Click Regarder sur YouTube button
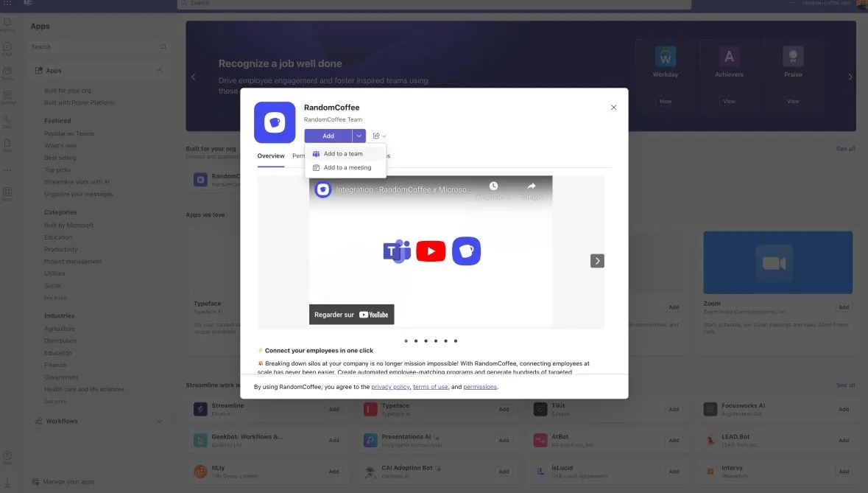Viewport: 868px width, 493px height. 351,314
